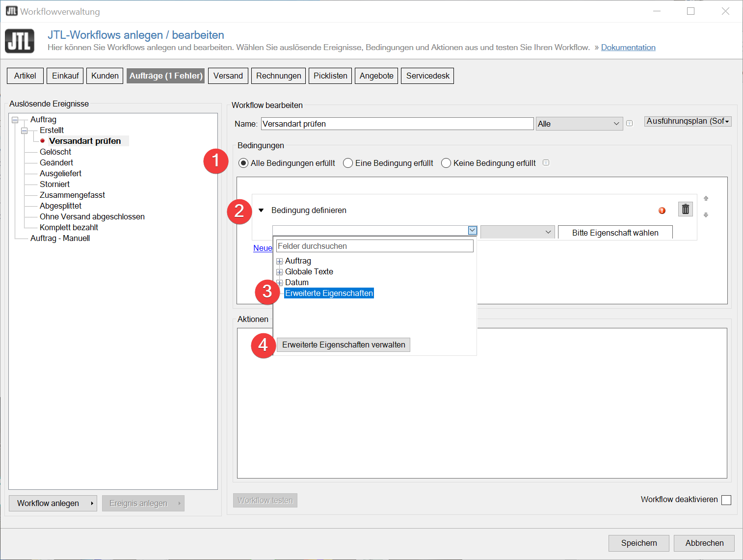Move the condition down with the arrow

click(706, 215)
